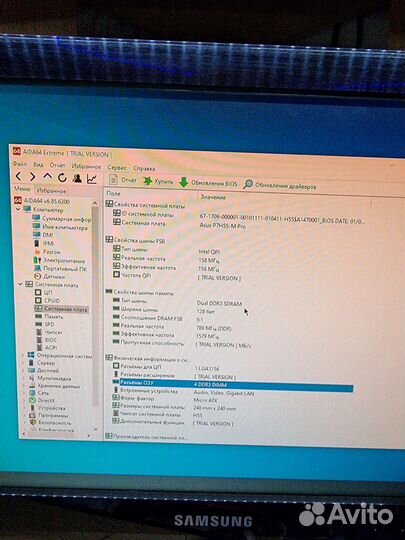405x540 pixels.
Task: Open Обновления BIOS update
Action: (208, 183)
